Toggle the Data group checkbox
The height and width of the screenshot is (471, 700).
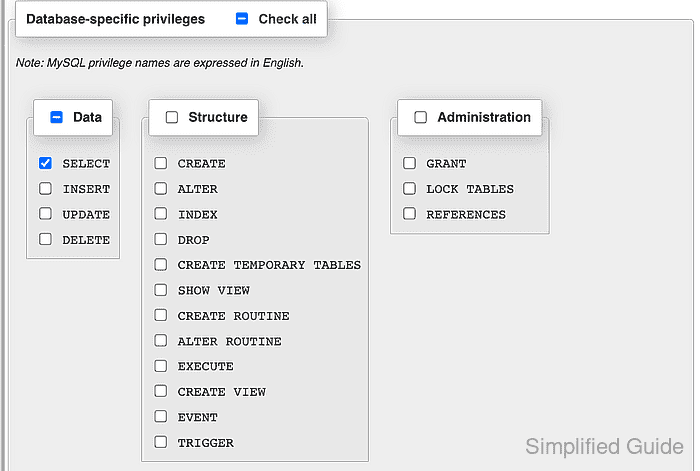56,117
